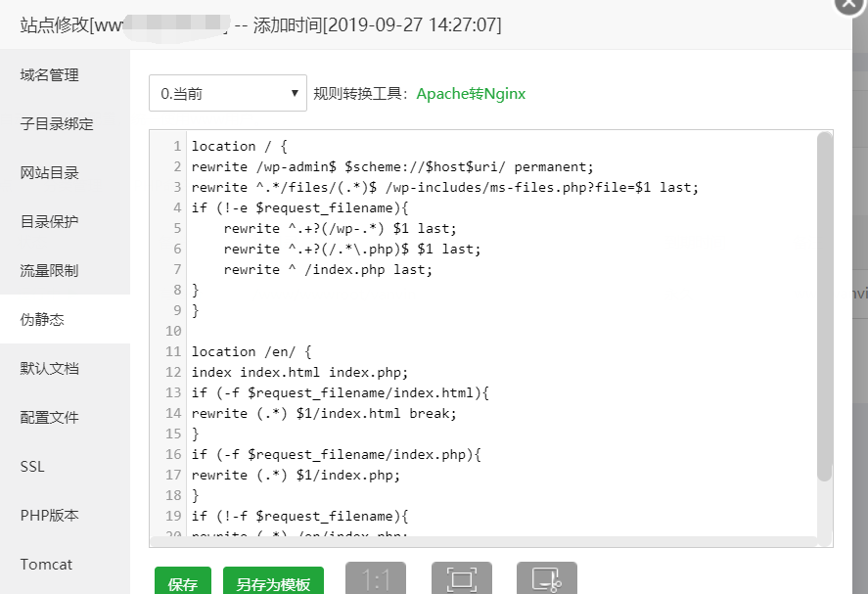The height and width of the screenshot is (594, 868).
Task: Open the Apache转Nginx conversion tool
Action: tap(471, 94)
